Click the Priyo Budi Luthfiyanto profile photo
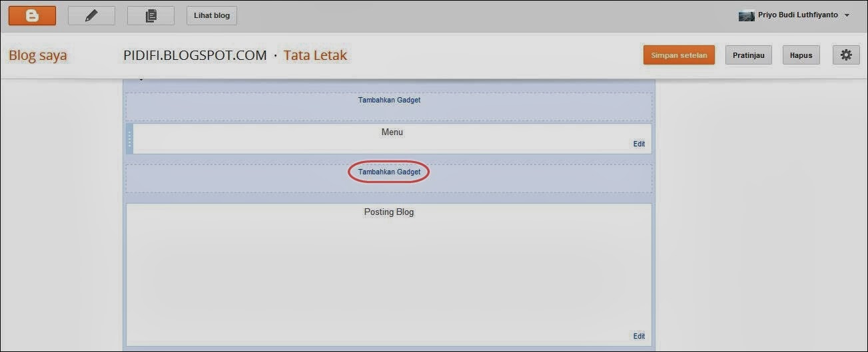This screenshot has width=868, height=352. [x=746, y=15]
